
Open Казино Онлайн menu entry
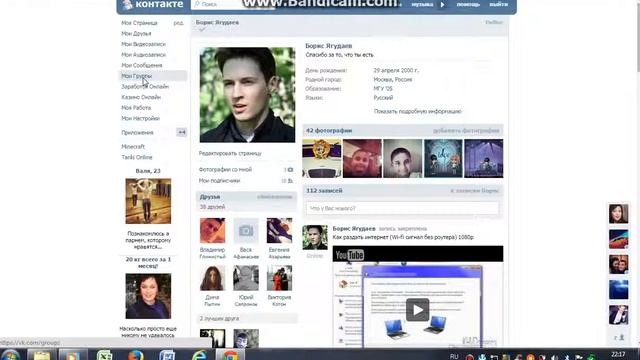(x=141, y=97)
